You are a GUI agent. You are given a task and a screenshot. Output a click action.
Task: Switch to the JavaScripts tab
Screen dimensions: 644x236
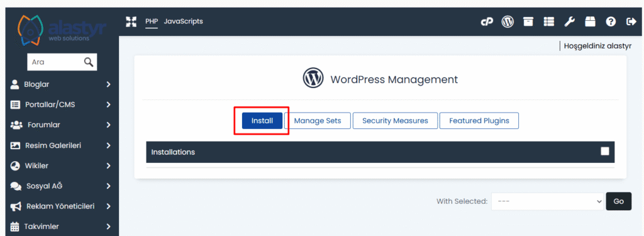pyautogui.click(x=183, y=21)
